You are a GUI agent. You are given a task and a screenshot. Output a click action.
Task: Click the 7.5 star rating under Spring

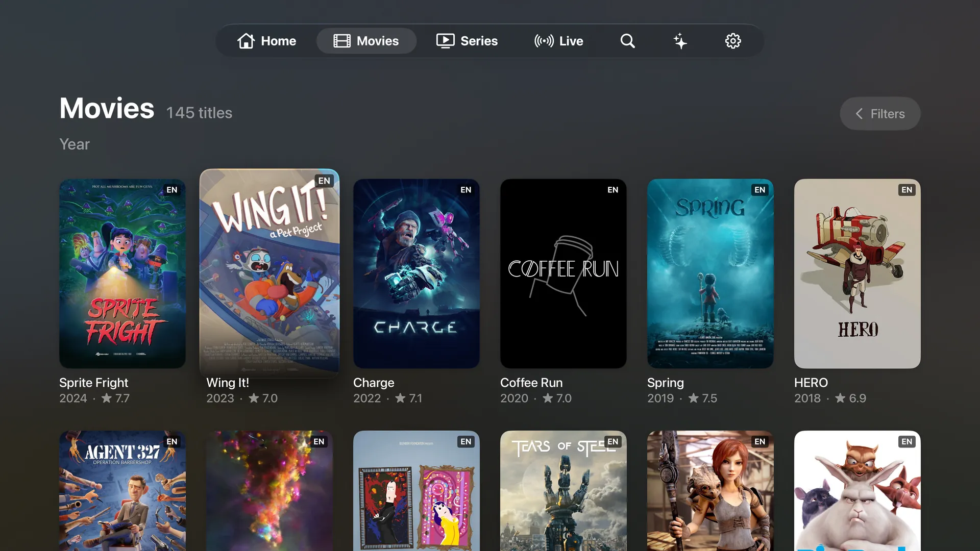click(x=703, y=398)
